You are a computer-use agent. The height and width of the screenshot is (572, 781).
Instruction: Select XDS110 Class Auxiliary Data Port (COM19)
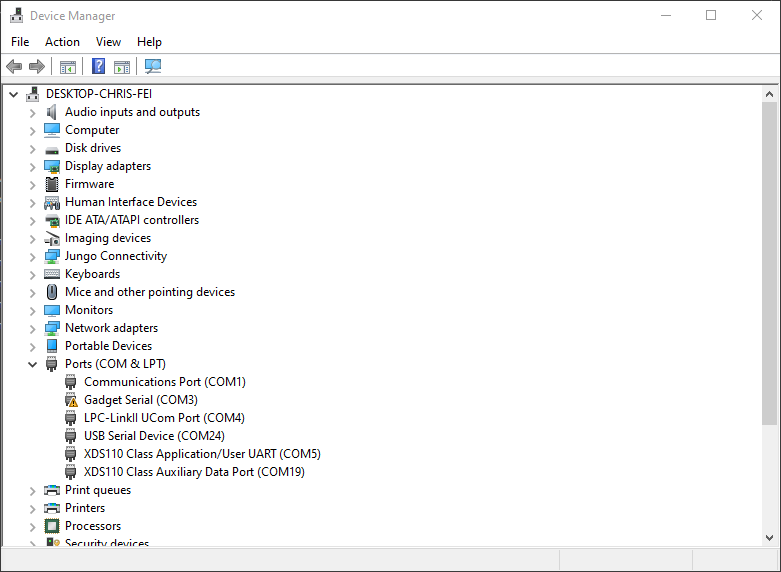[x=194, y=471]
